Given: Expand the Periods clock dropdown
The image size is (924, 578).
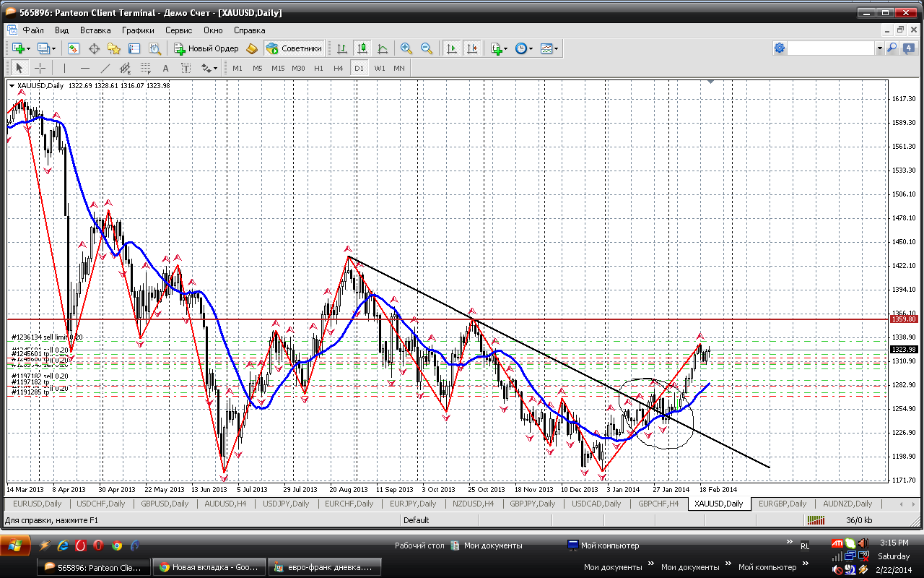Looking at the screenshot, I should [524, 48].
